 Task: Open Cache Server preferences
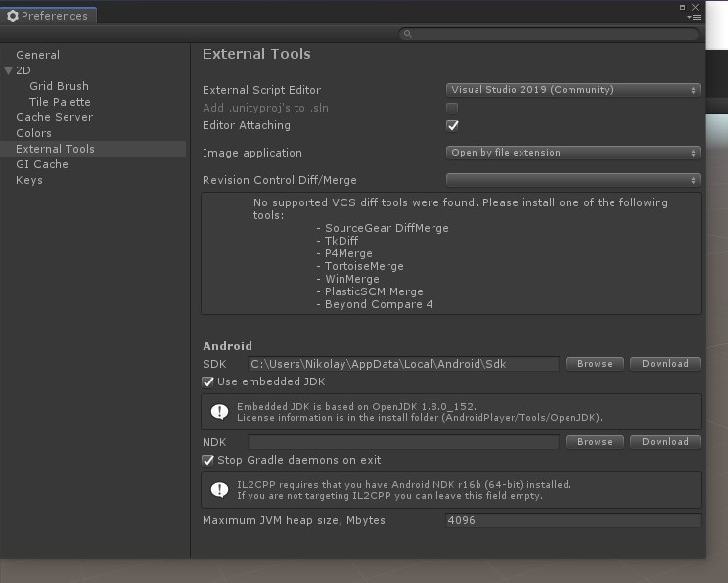55,117
